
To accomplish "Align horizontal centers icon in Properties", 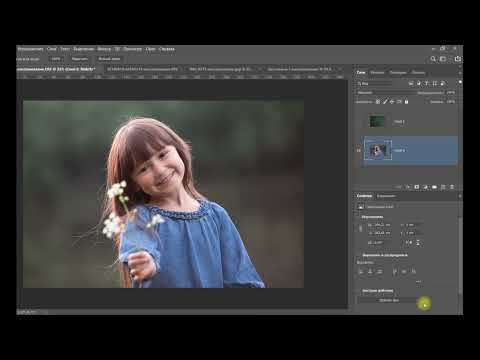I will pos(370,272).
